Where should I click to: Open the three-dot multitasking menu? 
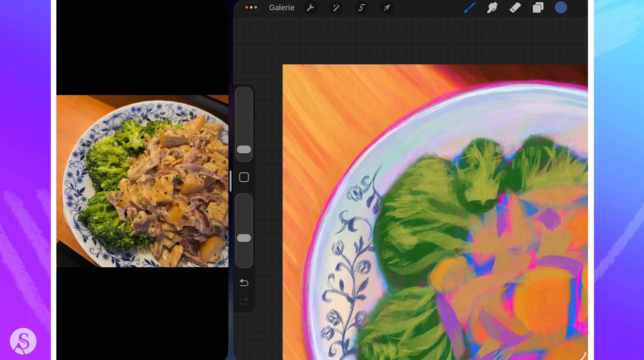click(251, 7)
